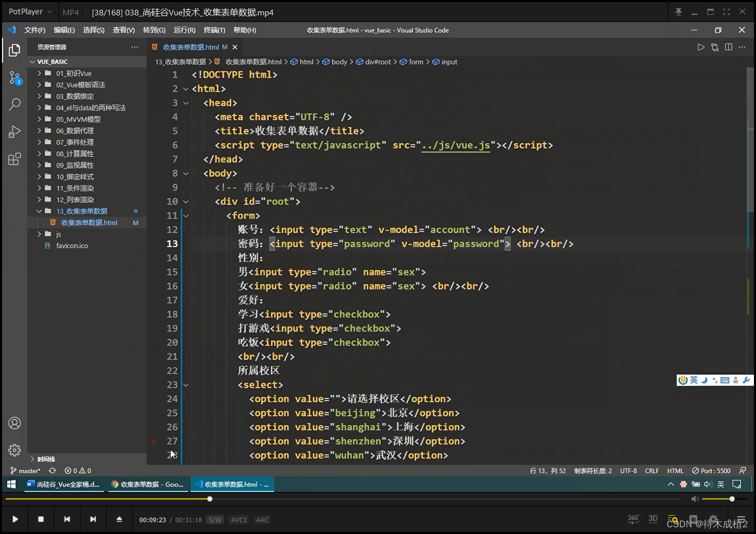Open changes compare icon in editor toolbar
The width and height of the screenshot is (756, 534).
(x=714, y=47)
